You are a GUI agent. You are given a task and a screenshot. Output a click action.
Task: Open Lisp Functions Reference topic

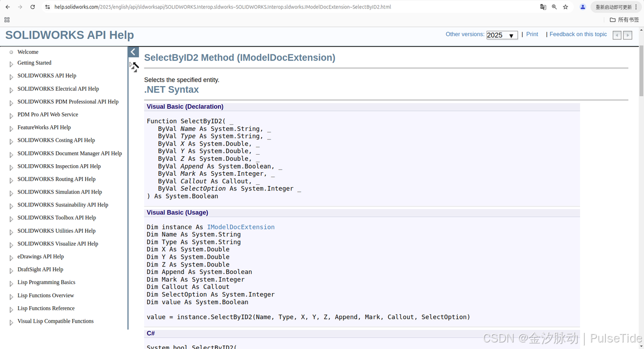46,308
